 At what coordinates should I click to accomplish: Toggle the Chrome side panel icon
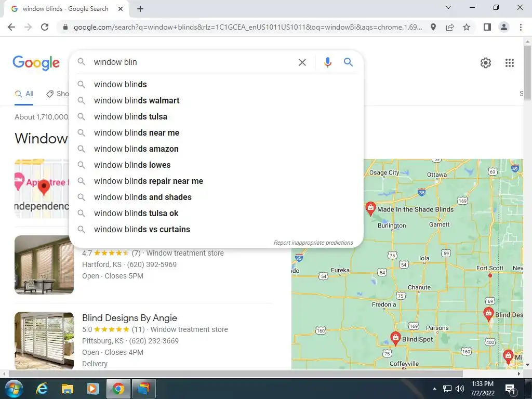[487, 27]
